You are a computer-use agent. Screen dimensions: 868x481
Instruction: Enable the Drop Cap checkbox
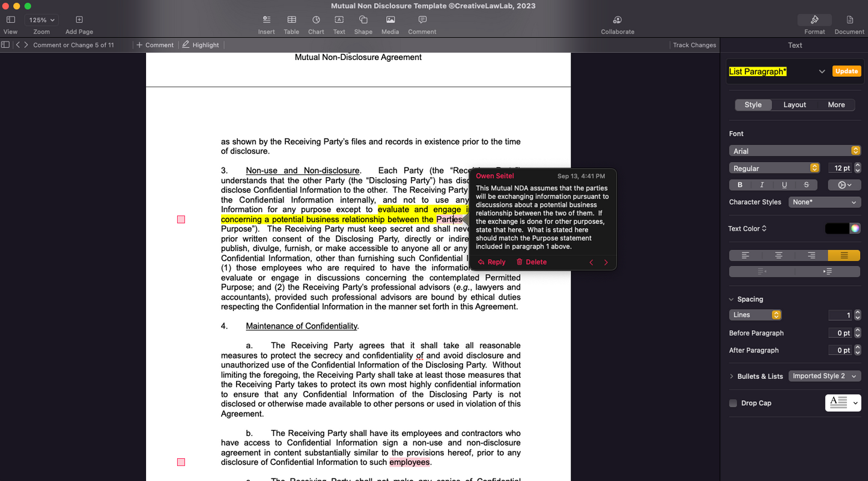point(733,403)
